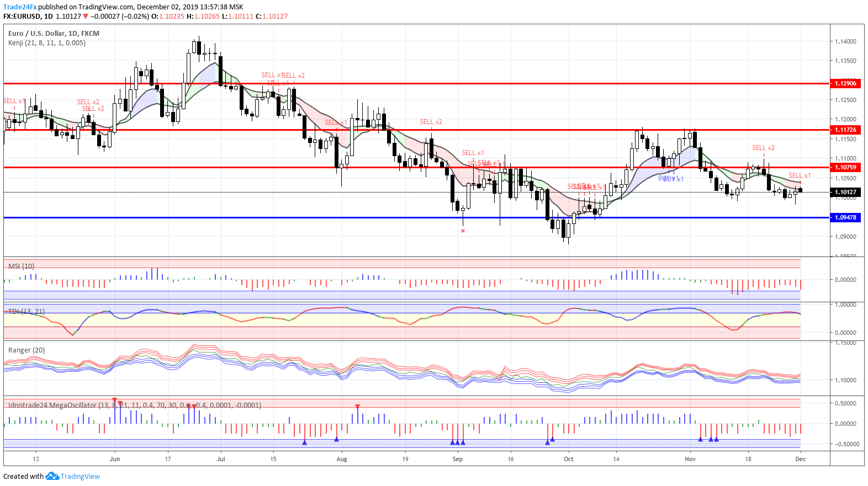The image size is (868, 486).
Task: Click the blue 1.09478 price tag
Action: [x=845, y=218]
